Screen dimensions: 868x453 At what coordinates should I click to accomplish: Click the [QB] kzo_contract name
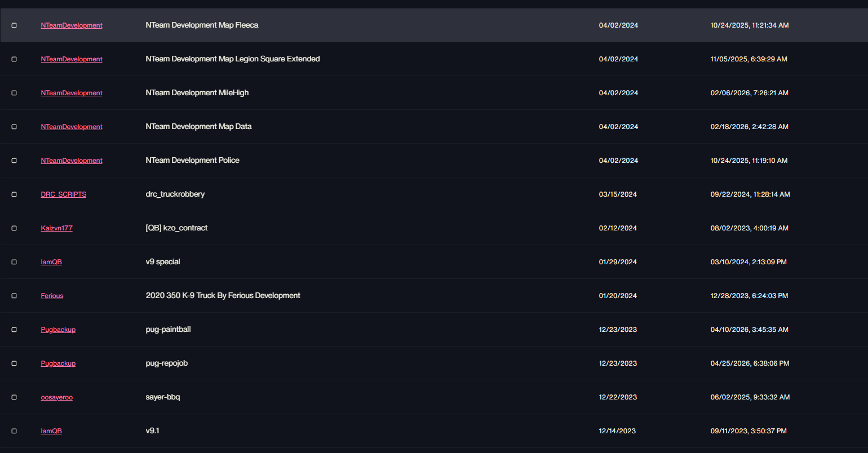click(176, 228)
